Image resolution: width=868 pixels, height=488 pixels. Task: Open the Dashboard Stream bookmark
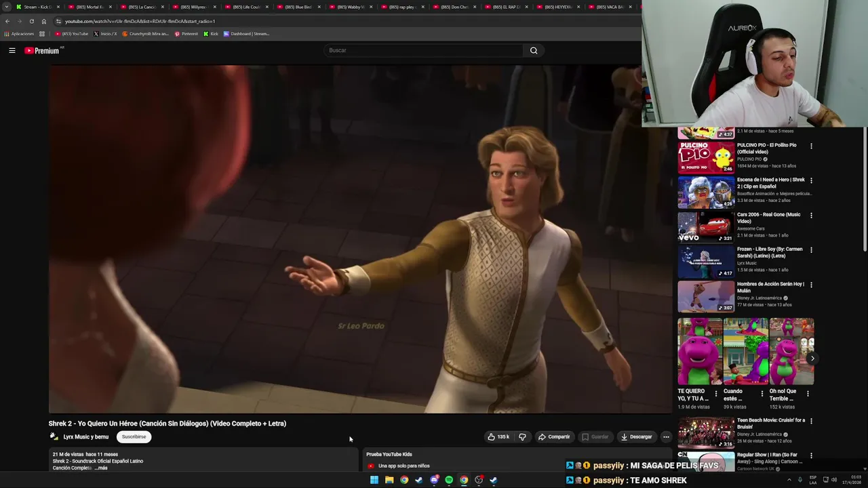(x=247, y=34)
